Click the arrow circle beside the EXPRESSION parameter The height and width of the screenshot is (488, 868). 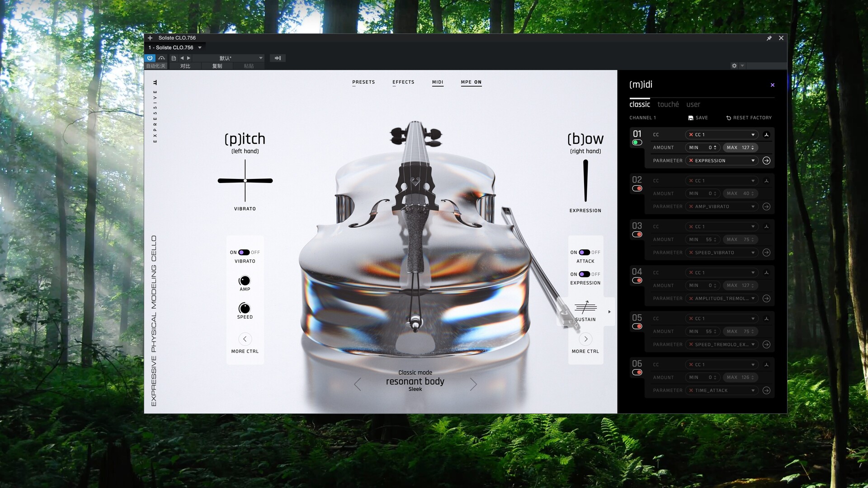pos(766,160)
